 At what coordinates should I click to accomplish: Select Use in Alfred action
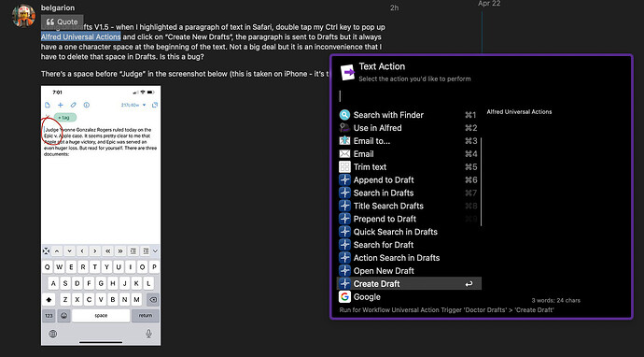tap(409, 128)
